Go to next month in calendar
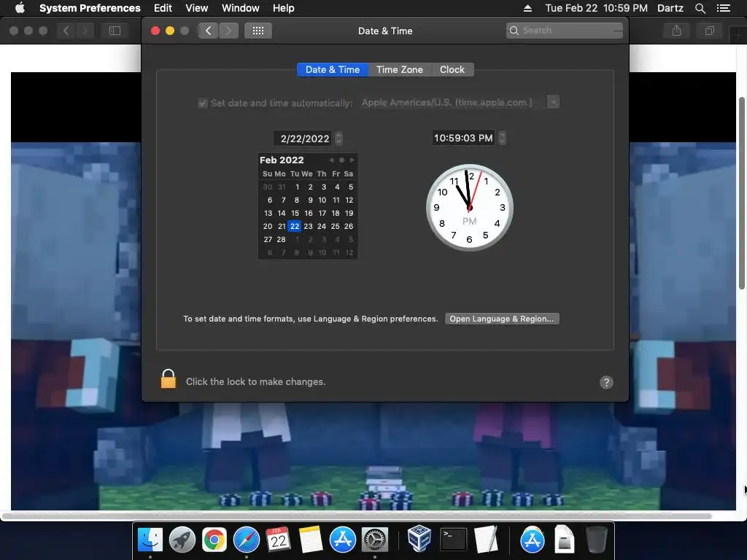The width and height of the screenshot is (747, 560). tap(352, 160)
